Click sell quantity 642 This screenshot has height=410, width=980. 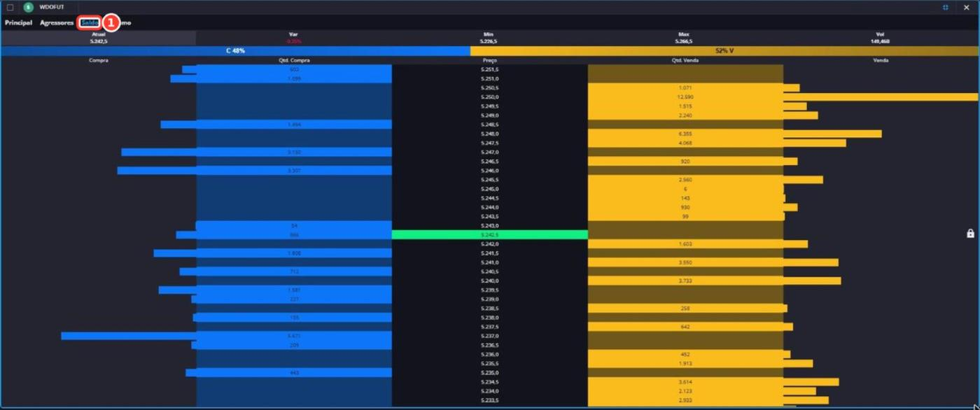(685, 327)
